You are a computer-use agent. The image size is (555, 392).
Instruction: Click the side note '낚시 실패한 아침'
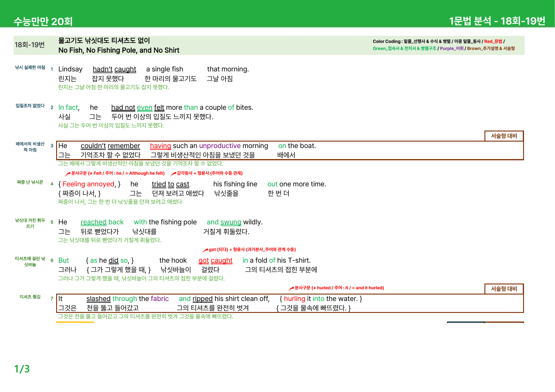click(x=30, y=67)
